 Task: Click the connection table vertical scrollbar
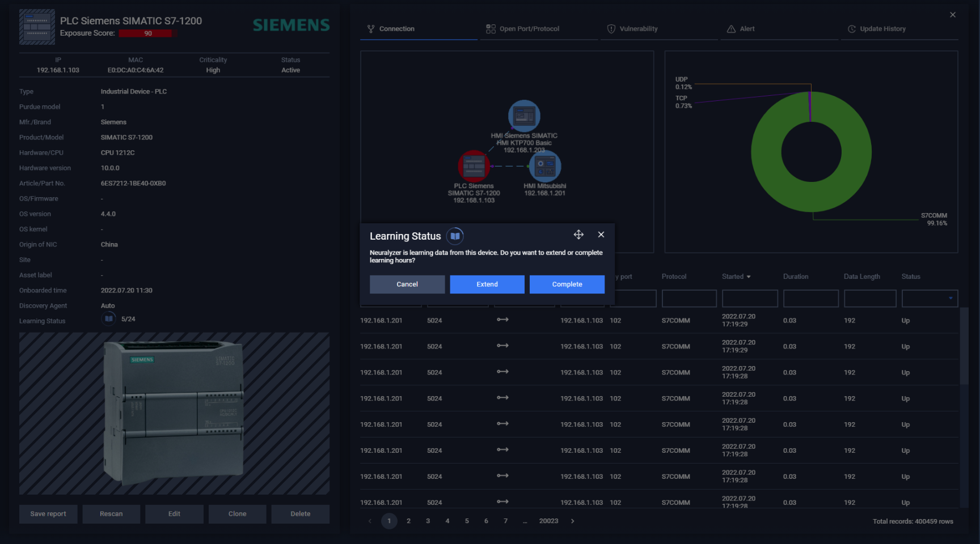[964, 346]
